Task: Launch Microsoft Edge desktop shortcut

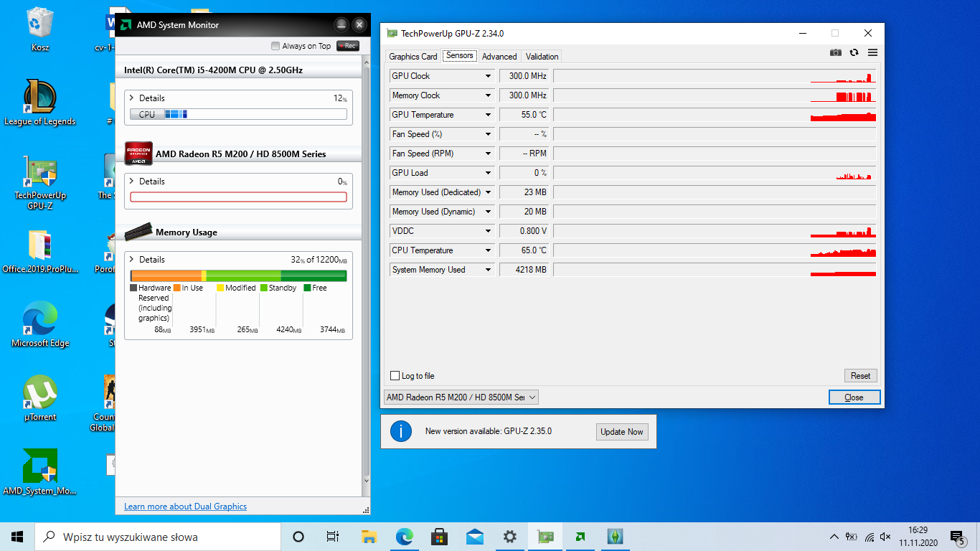Action: point(40,324)
